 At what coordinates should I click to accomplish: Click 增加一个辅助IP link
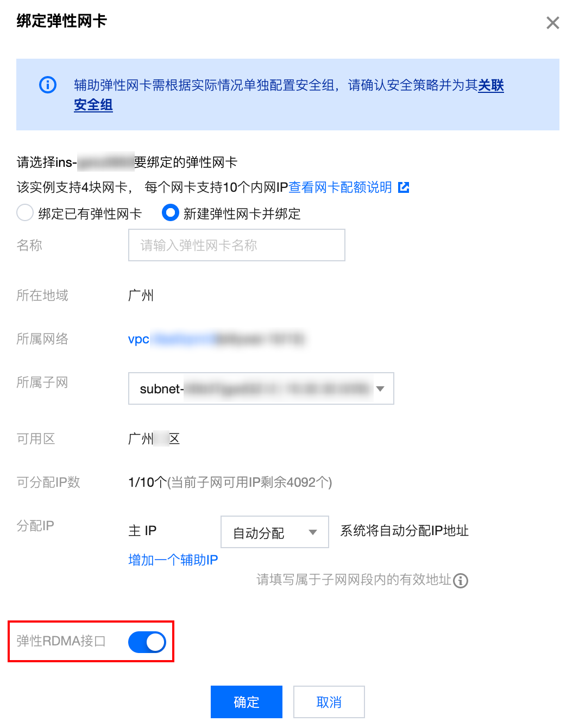173,560
